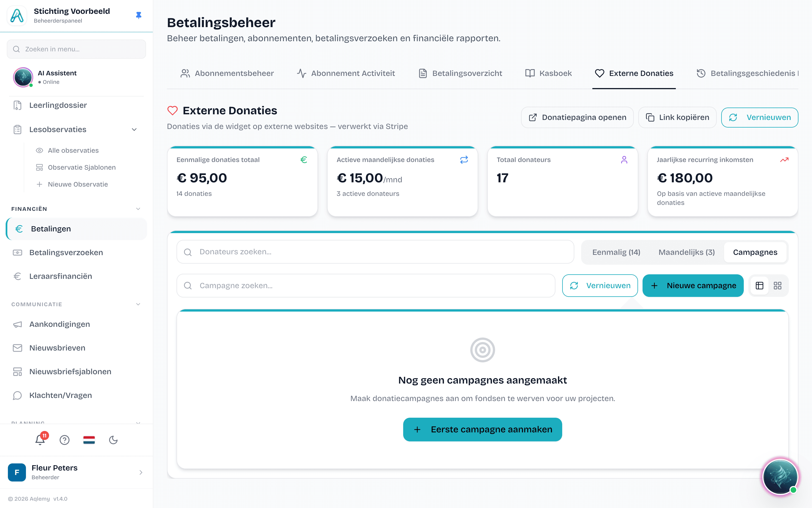812x508 pixels.
Task: Change language via Dutch flag icon
Action: (89, 440)
